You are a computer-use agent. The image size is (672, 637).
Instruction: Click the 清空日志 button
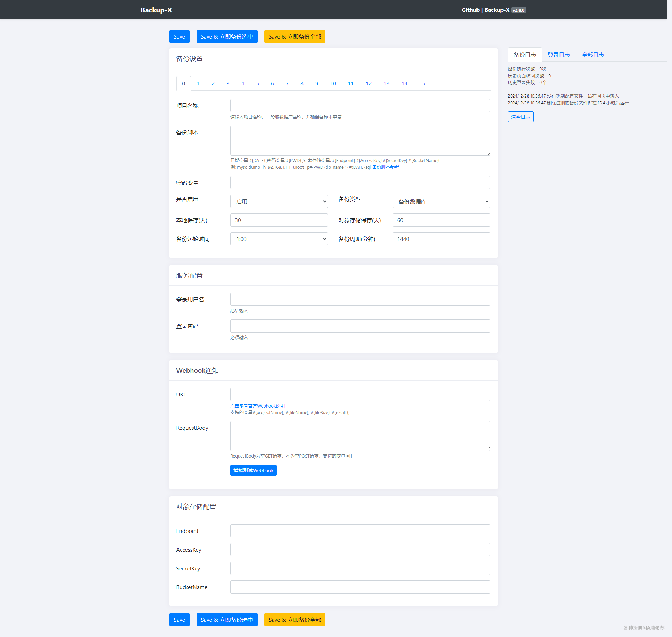520,117
